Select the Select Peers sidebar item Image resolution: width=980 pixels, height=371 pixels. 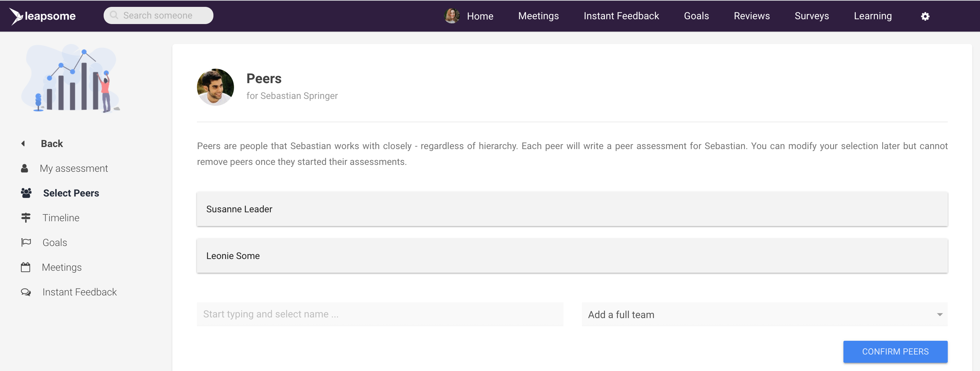click(x=71, y=193)
